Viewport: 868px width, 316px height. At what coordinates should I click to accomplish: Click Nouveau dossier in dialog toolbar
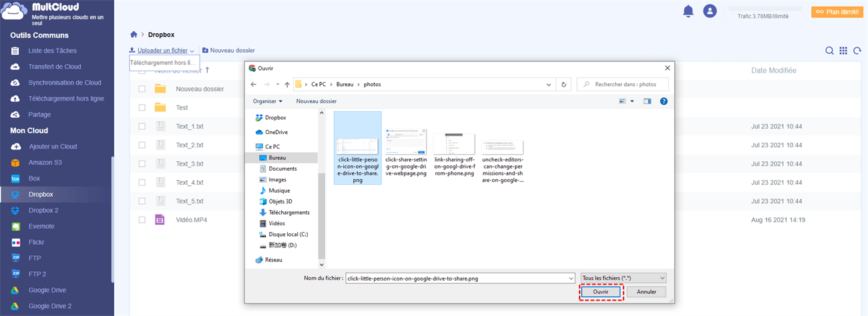316,101
